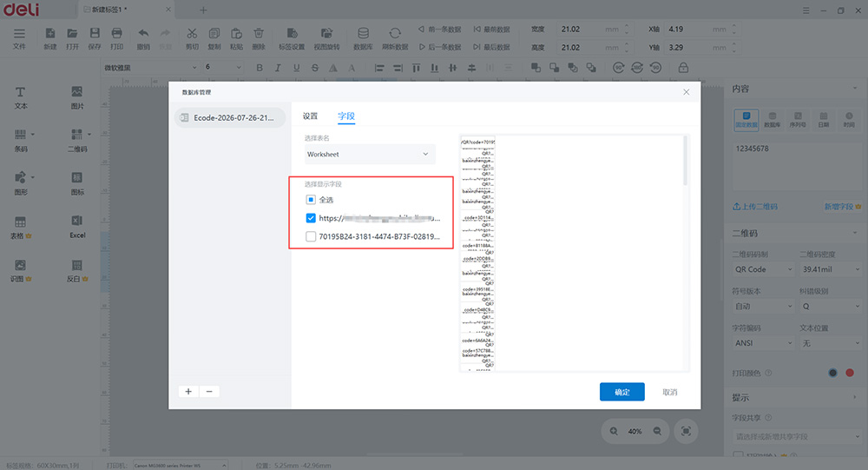Click the 确定 confirm button
This screenshot has width=868, height=470.
click(621, 392)
